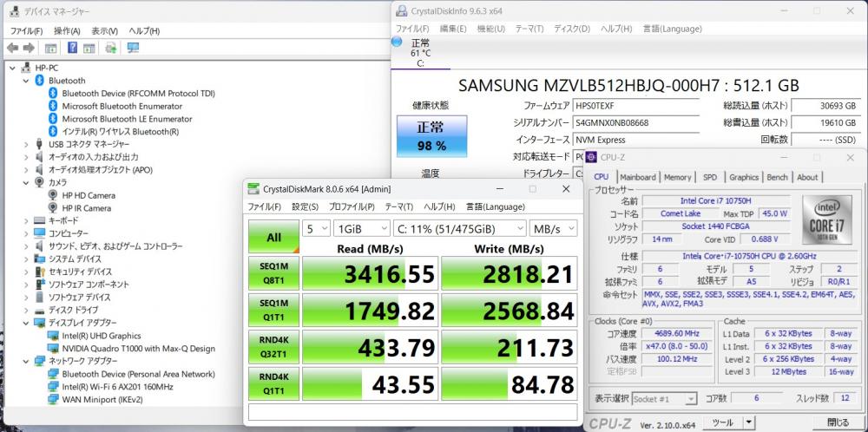Open the 1GiB test size dropdown

pos(362,228)
